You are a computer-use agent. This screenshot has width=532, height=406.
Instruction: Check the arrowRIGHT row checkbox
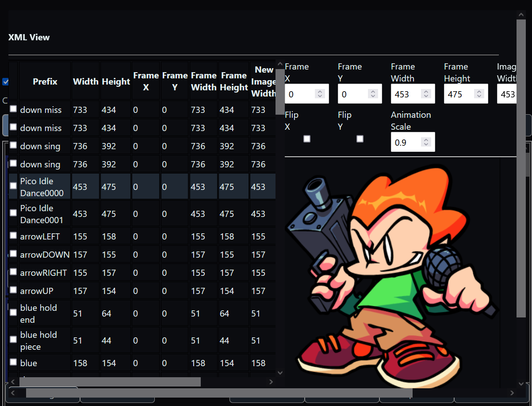tap(13, 271)
